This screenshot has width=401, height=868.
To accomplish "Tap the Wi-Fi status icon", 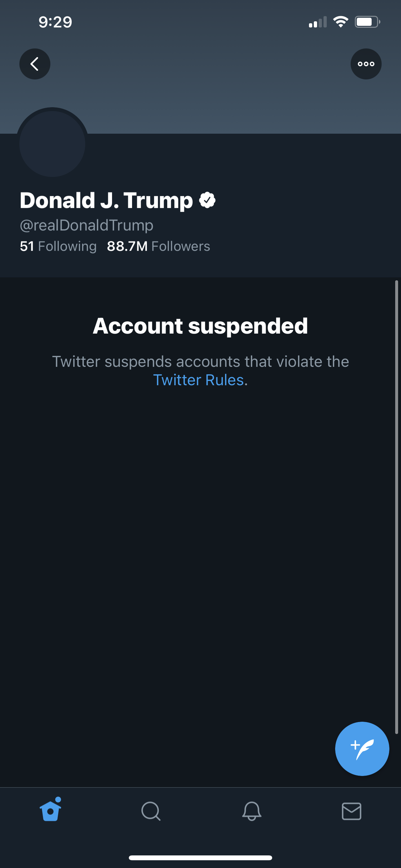I will pyautogui.click(x=341, y=22).
